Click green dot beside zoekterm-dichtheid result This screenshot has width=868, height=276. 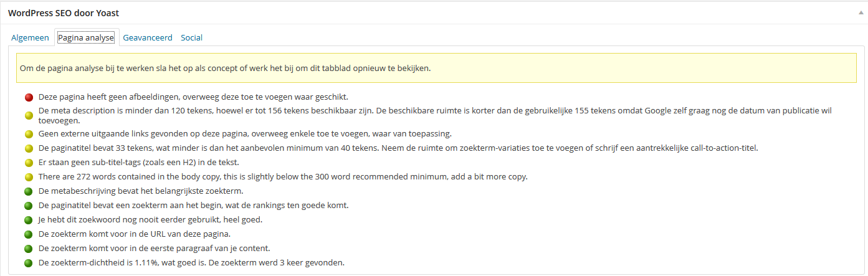(x=29, y=263)
